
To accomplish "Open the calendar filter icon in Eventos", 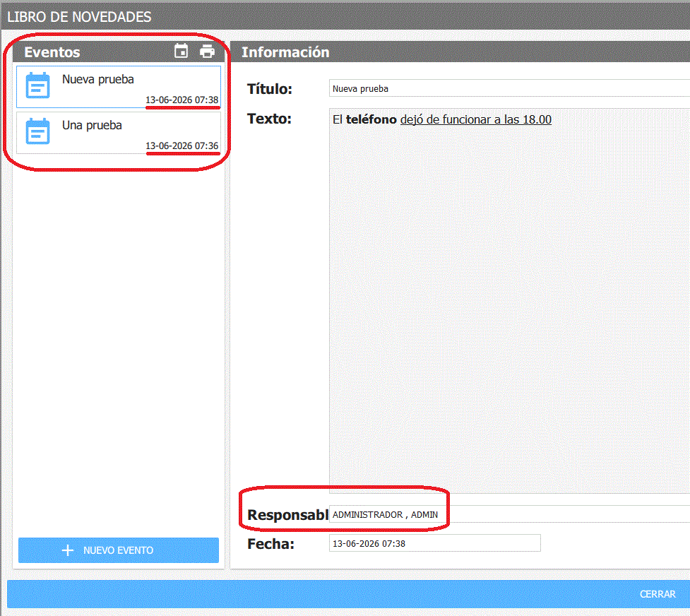I will [x=181, y=51].
